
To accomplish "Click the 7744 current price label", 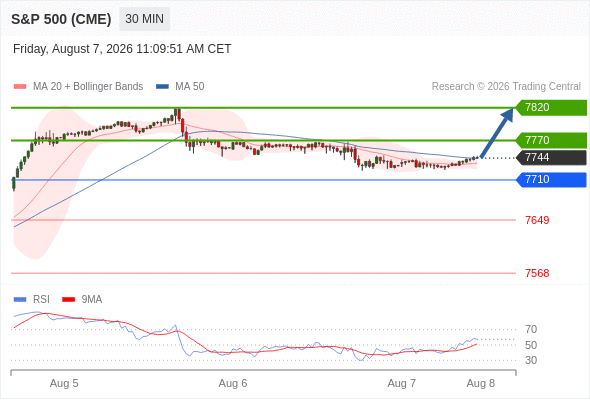I will click(x=551, y=158).
